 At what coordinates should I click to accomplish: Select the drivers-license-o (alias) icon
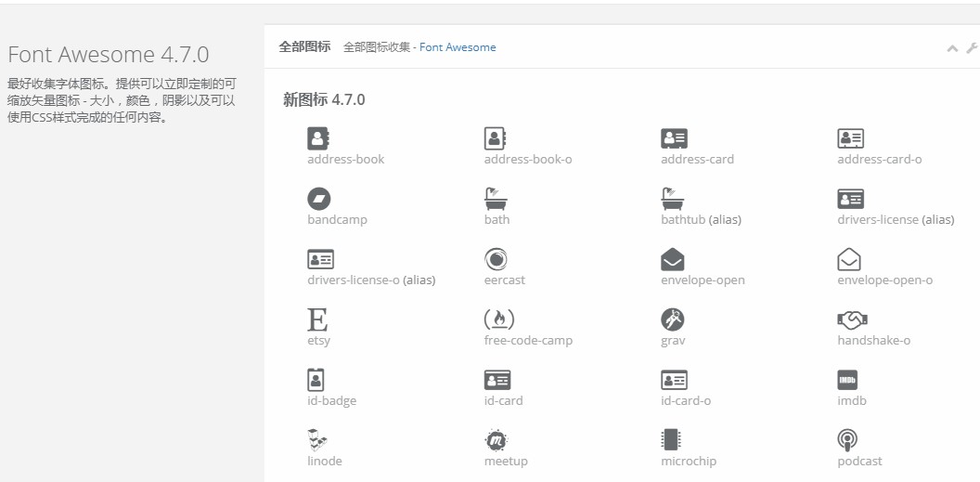click(320, 259)
